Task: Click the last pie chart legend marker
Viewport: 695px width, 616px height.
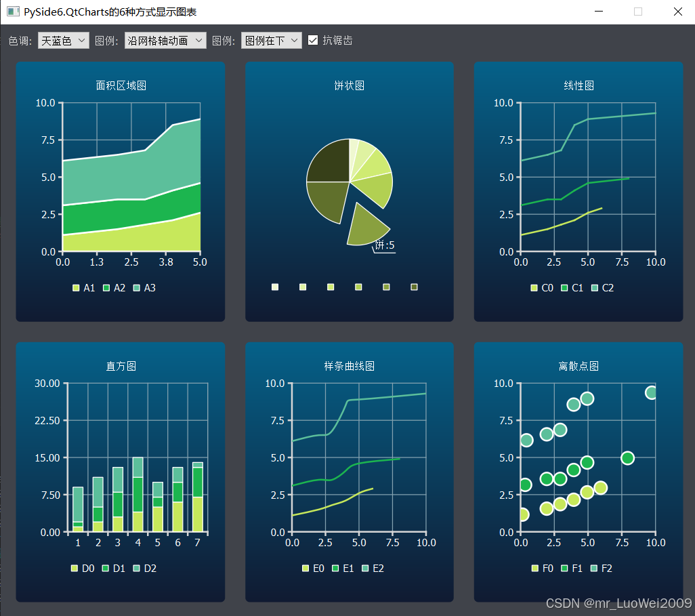Action: click(414, 287)
